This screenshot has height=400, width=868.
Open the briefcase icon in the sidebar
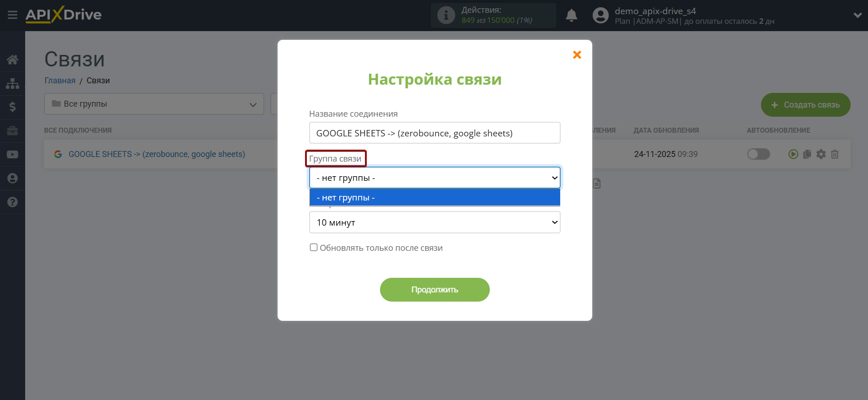click(x=12, y=131)
